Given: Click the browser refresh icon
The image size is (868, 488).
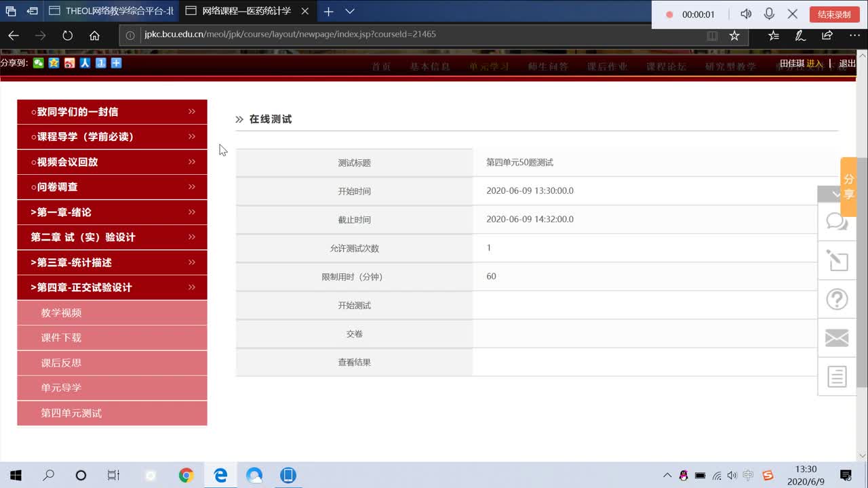Looking at the screenshot, I should click(67, 35).
